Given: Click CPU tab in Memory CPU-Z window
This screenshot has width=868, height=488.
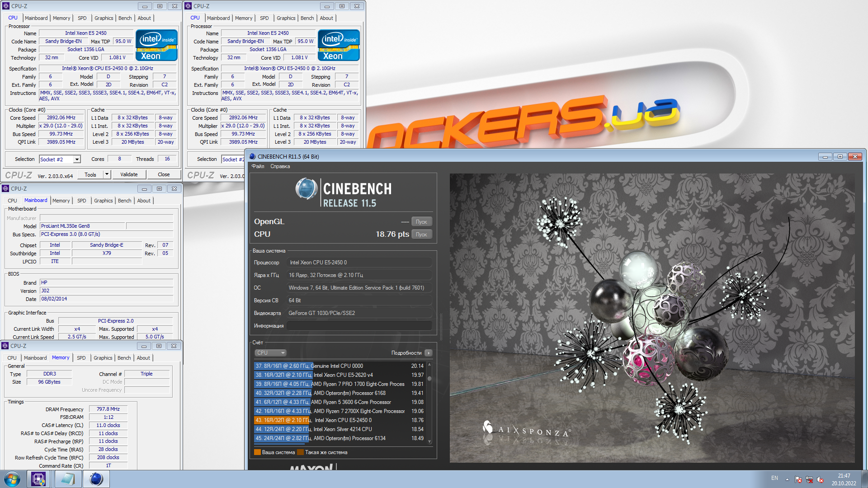Looking at the screenshot, I should [x=12, y=358].
